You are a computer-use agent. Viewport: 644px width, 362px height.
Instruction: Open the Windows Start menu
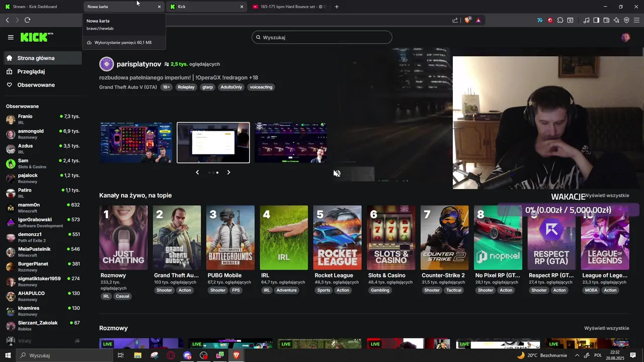8,355
